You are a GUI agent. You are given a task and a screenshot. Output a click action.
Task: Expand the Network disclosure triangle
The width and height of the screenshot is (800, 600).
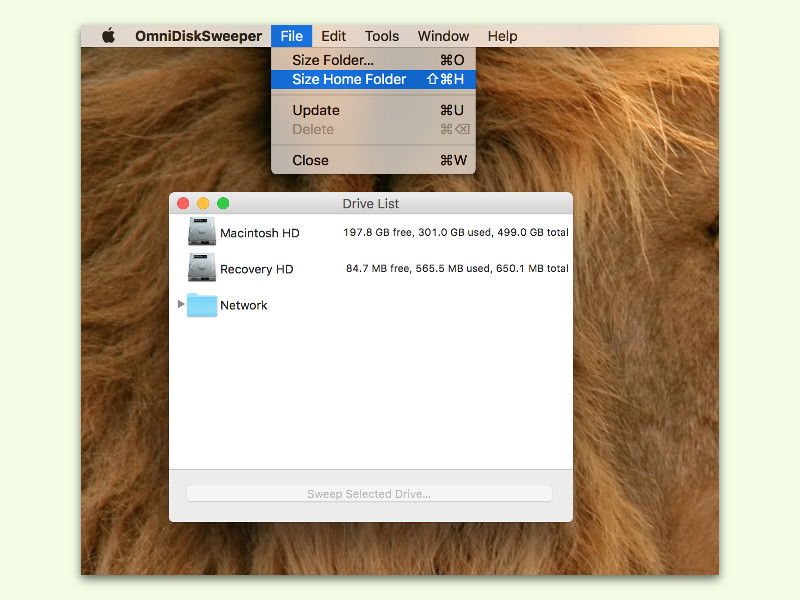181,304
